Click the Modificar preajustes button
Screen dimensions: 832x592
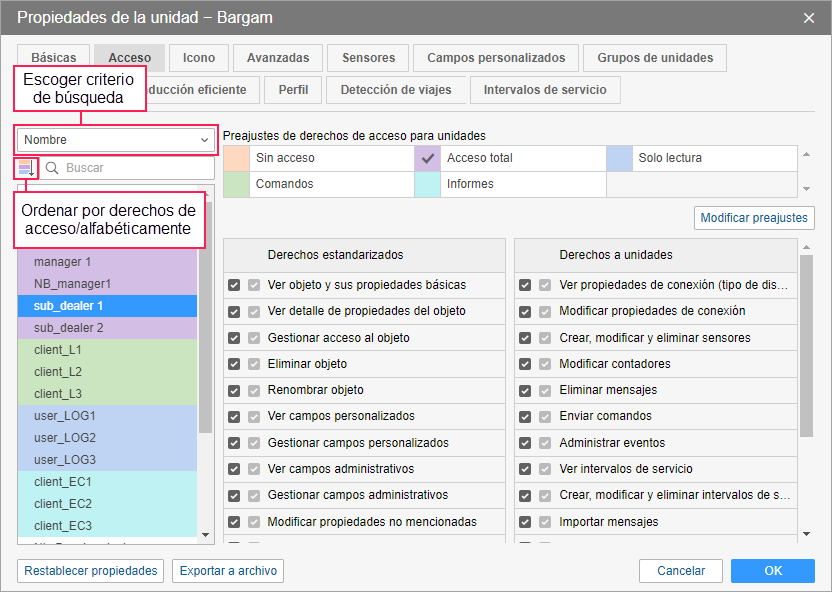(755, 217)
